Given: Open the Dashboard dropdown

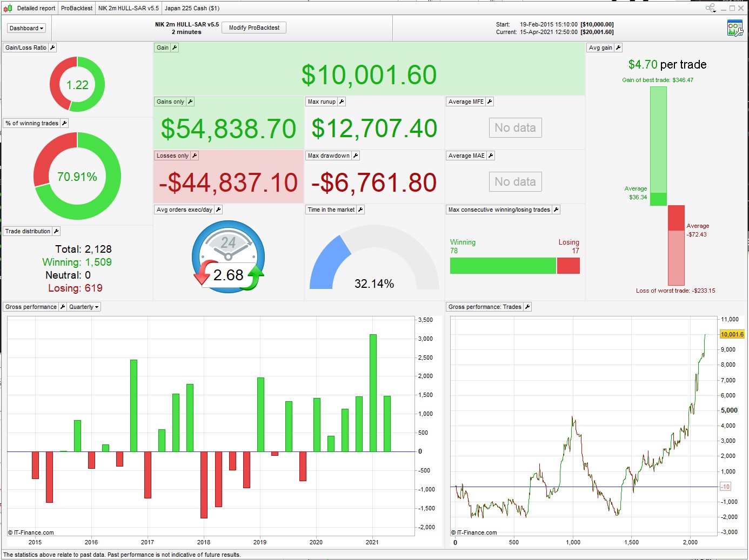Looking at the screenshot, I should (26, 28).
